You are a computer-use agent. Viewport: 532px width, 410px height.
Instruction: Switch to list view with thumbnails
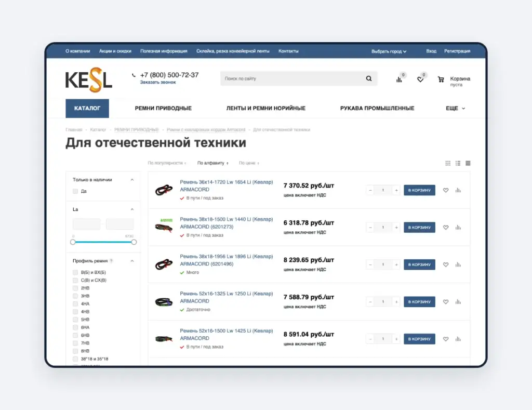[x=458, y=163]
